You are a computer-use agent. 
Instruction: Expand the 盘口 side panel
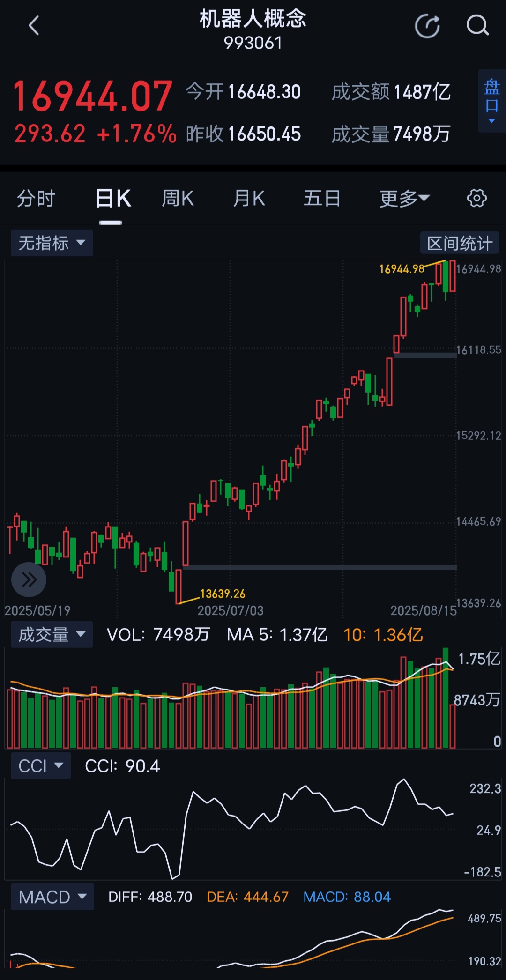(x=491, y=101)
